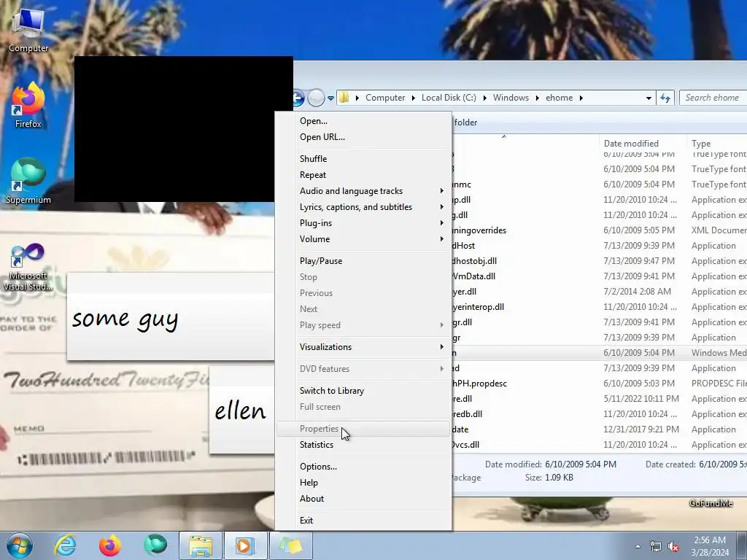Screen dimensions: 747x560
Task: Select the hostobj.dll file row
Action: coord(600,261)
